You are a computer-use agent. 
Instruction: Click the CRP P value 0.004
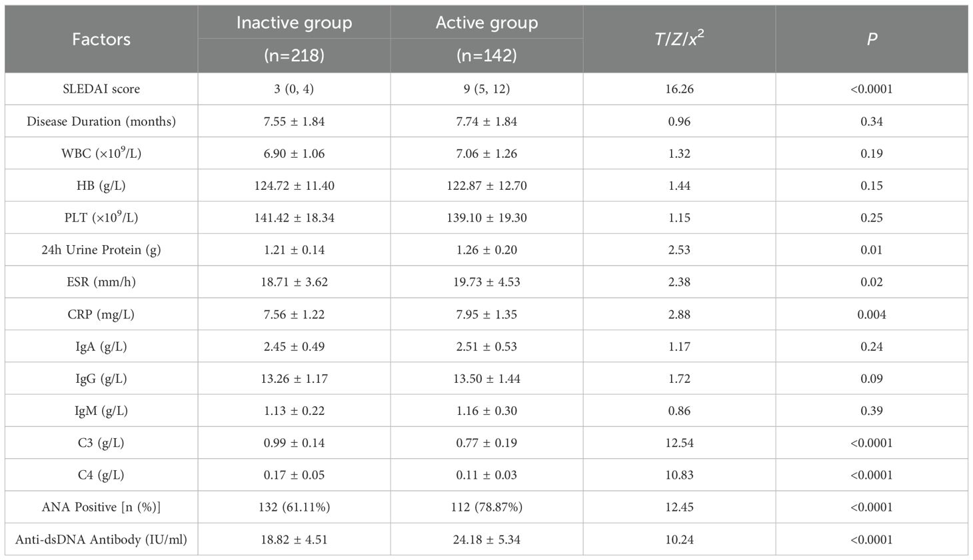[872, 314]
